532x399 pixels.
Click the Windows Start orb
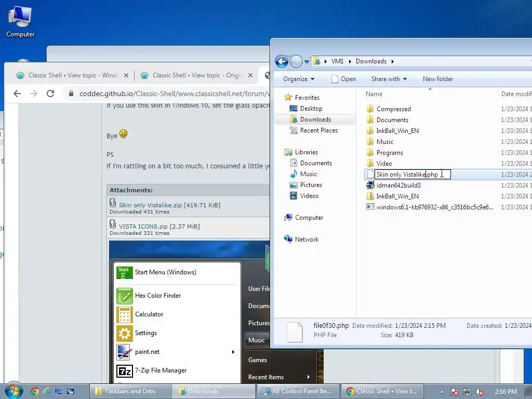pyautogui.click(x=14, y=391)
